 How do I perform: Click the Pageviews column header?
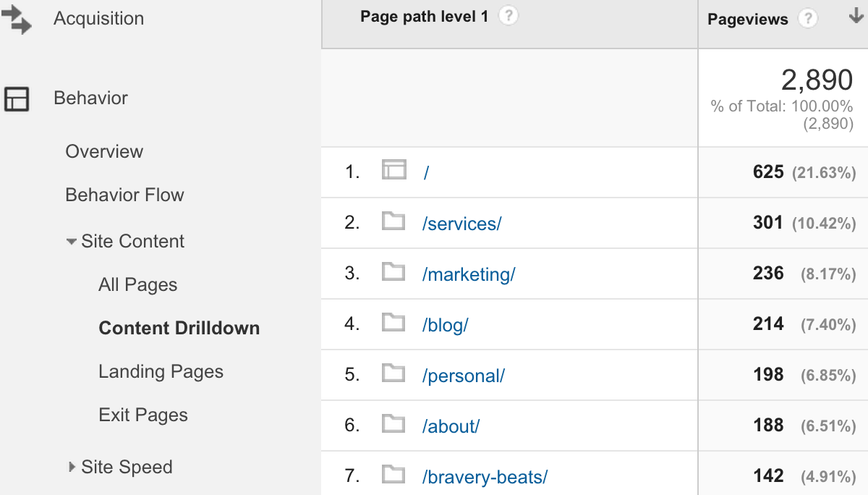[x=746, y=20]
